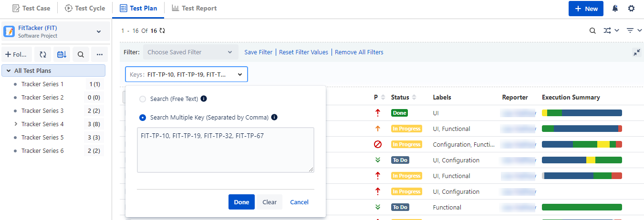Click the New button
The image size is (644, 220).
click(586, 9)
